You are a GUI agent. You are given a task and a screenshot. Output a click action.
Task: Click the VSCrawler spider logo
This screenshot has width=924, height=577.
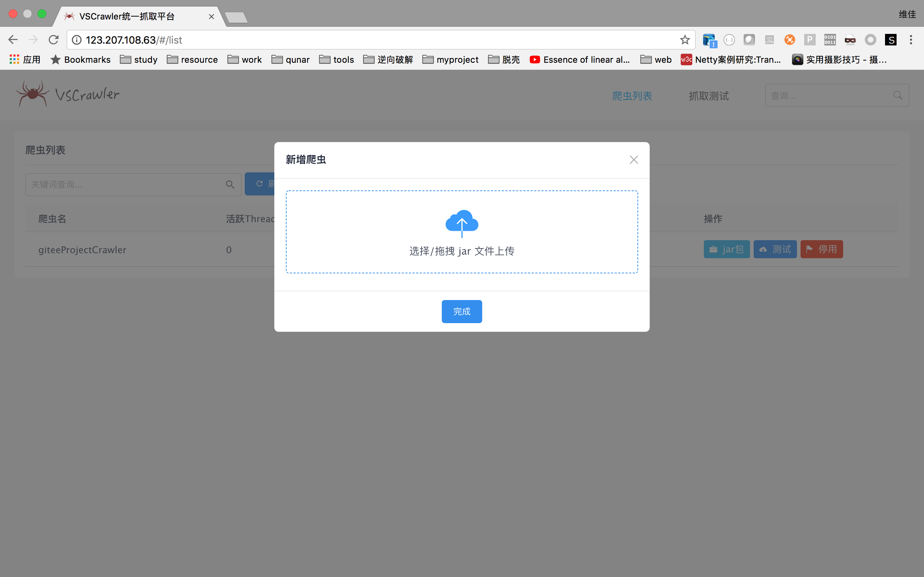coord(33,94)
